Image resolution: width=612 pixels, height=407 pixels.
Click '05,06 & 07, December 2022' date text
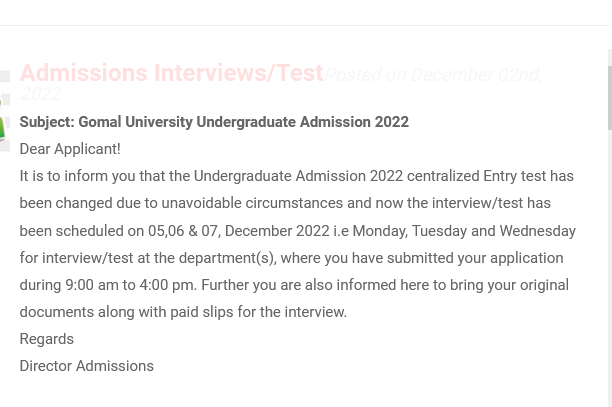click(239, 231)
